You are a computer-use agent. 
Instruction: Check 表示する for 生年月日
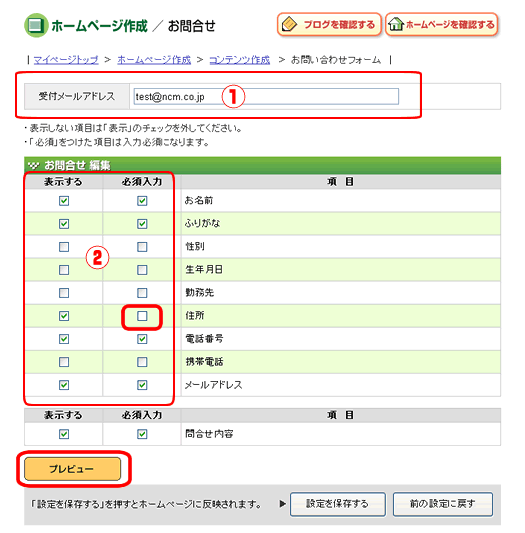pos(64,270)
